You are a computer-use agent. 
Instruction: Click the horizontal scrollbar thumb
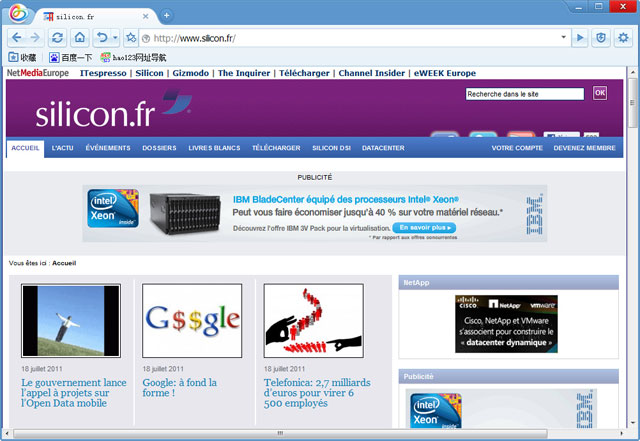click(x=280, y=433)
